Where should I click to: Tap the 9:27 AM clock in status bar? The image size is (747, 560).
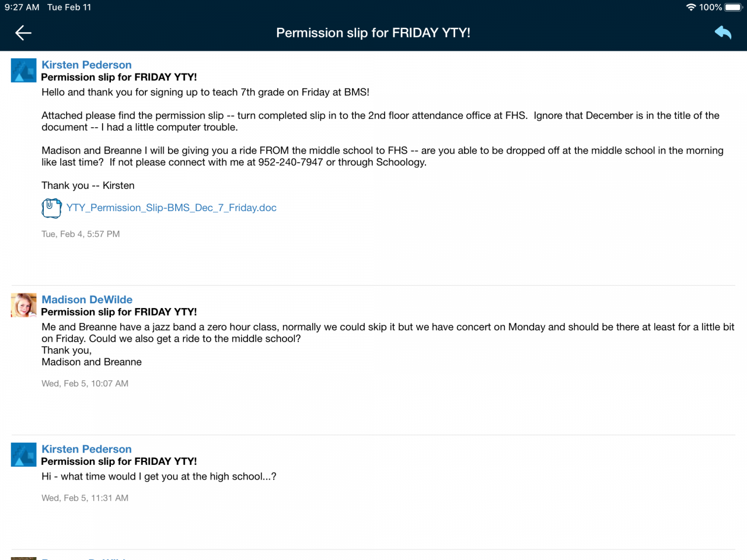click(22, 8)
